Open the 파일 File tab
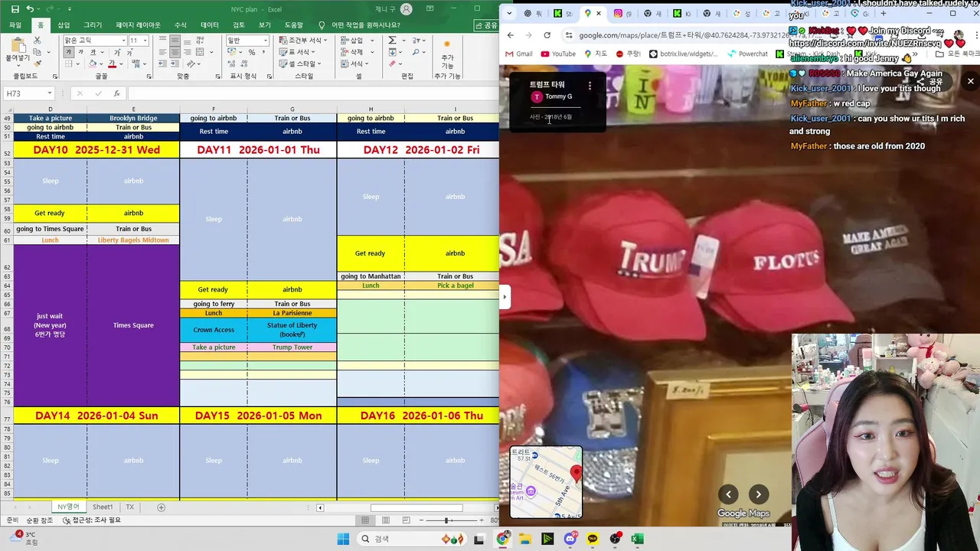Screen dimensions: 980x551 point(15,25)
